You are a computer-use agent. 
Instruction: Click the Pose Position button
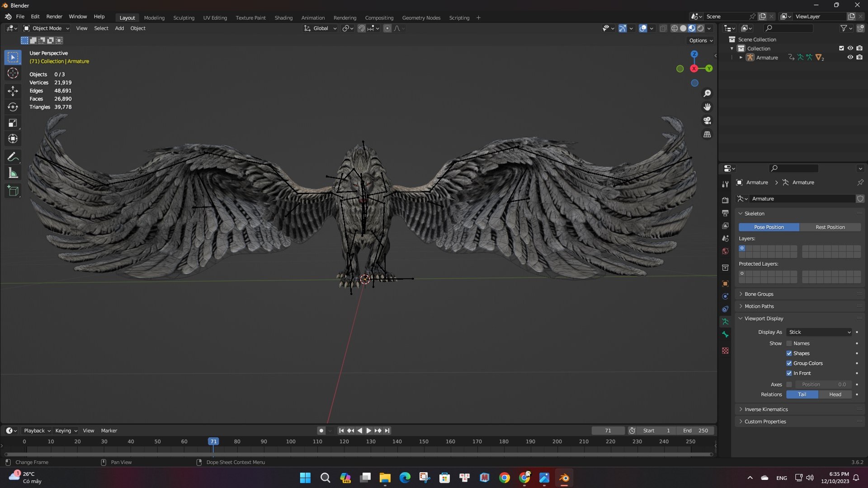769,227
